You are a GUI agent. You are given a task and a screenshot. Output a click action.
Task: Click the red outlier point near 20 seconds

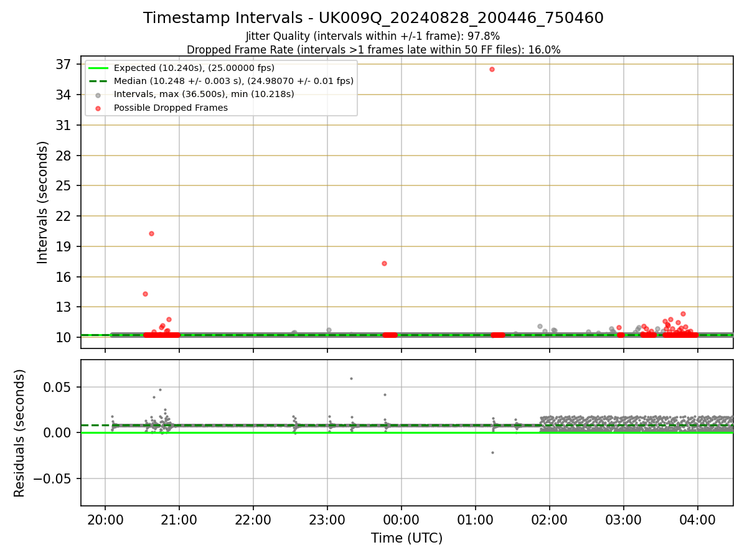151,233
